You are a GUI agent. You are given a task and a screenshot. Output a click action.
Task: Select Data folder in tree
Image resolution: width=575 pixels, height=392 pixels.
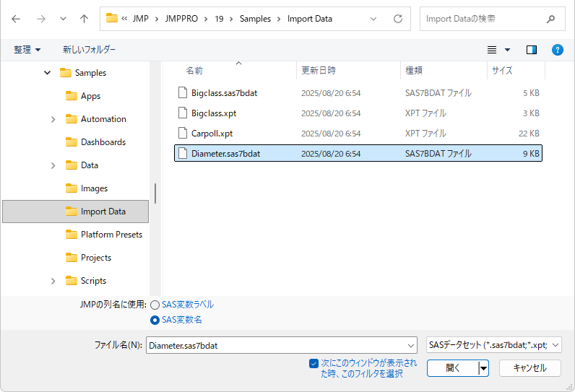tap(89, 165)
